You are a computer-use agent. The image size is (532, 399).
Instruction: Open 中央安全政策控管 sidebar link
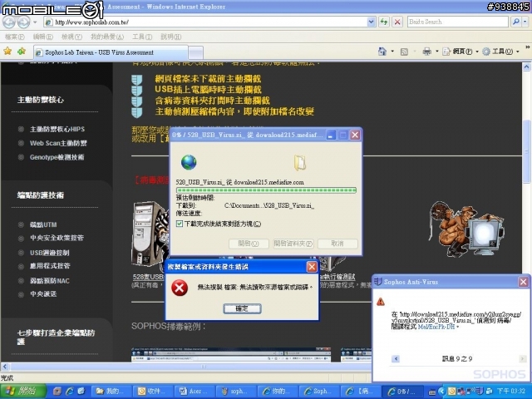coord(57,238)
